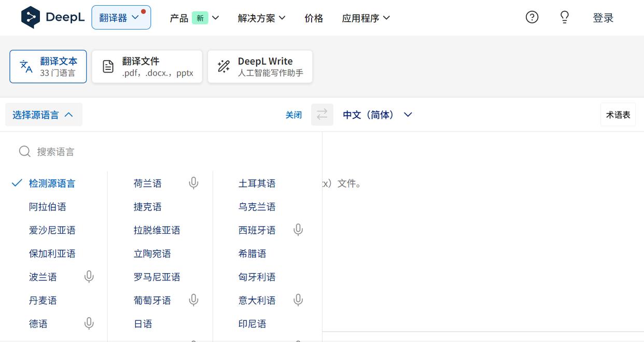Switch to the DeepL Write tab

click(x=260, y=66)
